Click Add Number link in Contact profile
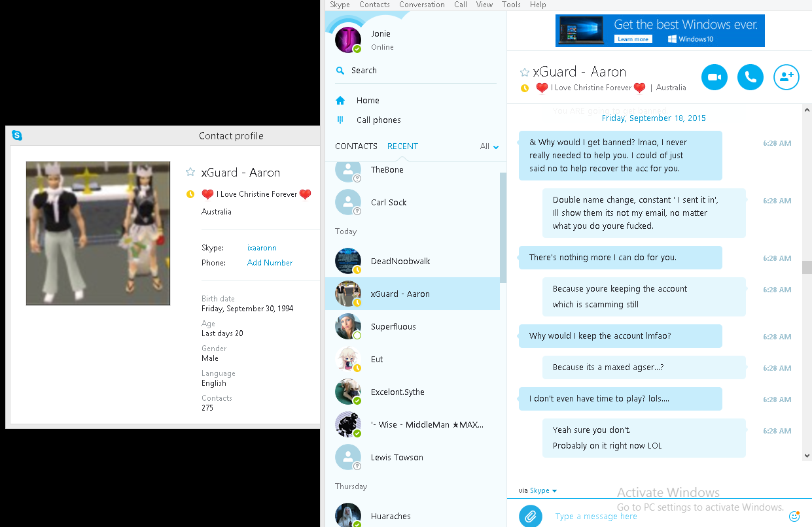This screenshot has height=527, width=812. click(270, 263)
